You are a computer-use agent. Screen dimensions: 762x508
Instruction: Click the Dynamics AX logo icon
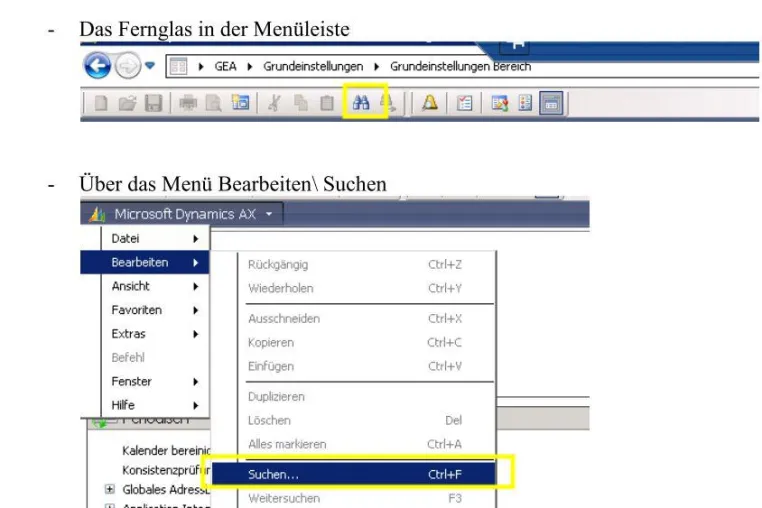tap(97, 214)
